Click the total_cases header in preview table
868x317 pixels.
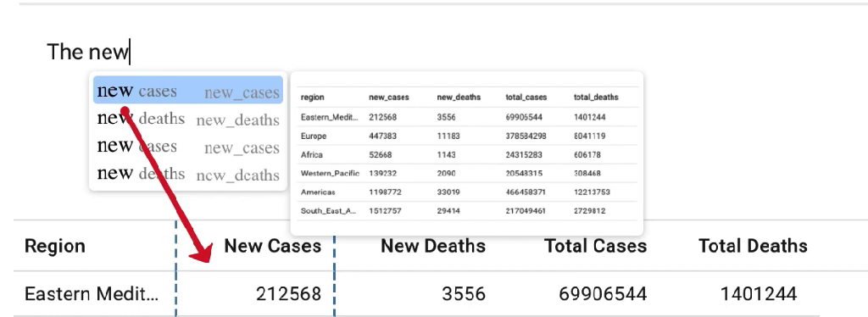pos(526,97)
